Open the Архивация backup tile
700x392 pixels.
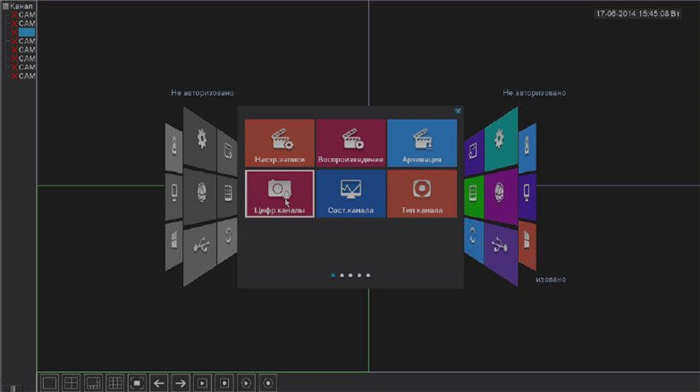pyautogui.click(x=422, y=143)
